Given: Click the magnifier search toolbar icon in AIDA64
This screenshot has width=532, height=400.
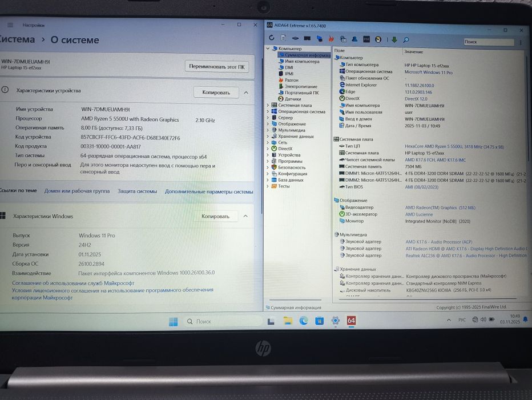Looking at the screenshot, I should pos(406,40).
